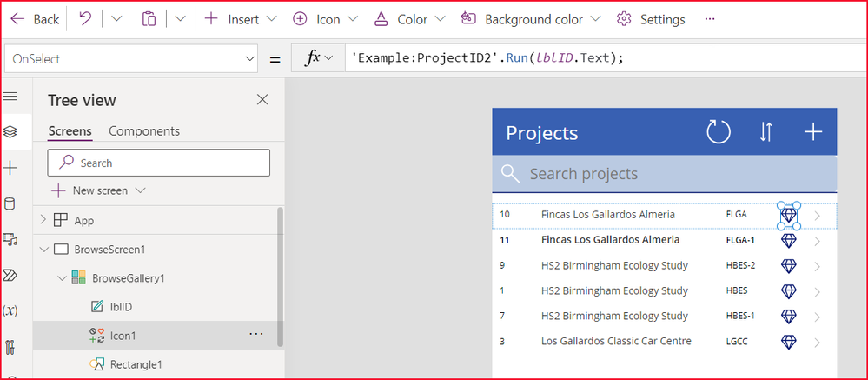
Task: Open the Insert menu
Action: tap(241, 19)
